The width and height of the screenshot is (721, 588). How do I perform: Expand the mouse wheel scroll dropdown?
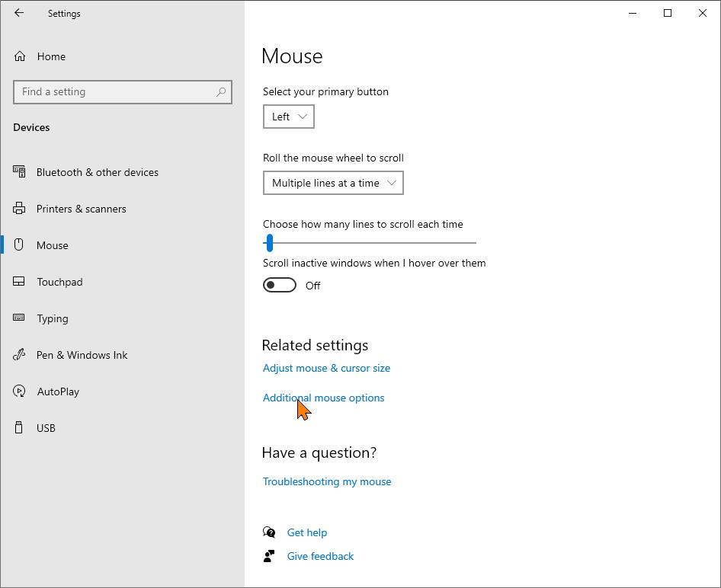[x=333, y=183]
